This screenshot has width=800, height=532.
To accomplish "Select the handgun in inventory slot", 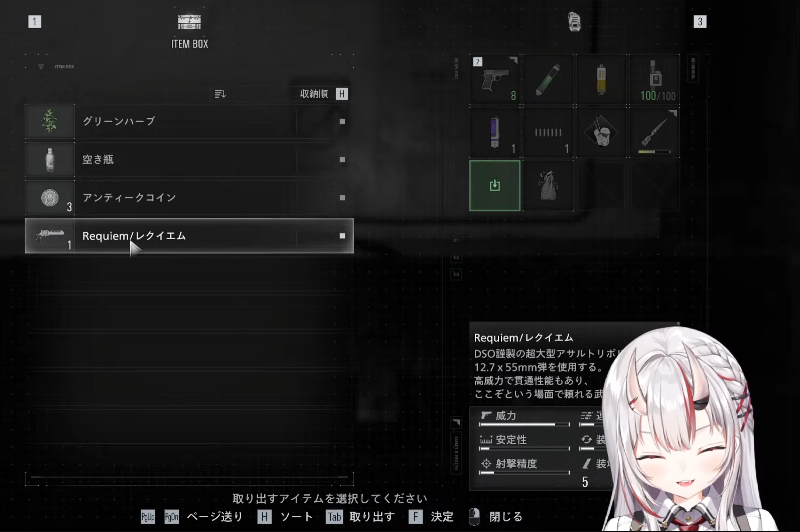I will tap(495, 80).
